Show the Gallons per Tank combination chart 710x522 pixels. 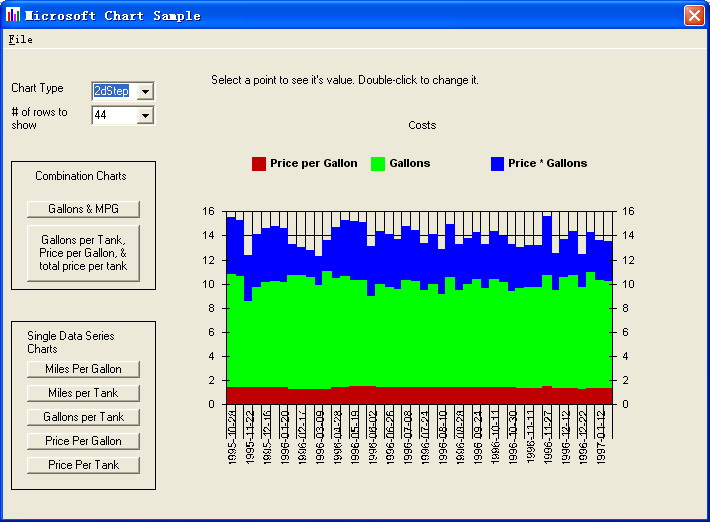pyautogui.click(x=84, y=253)
